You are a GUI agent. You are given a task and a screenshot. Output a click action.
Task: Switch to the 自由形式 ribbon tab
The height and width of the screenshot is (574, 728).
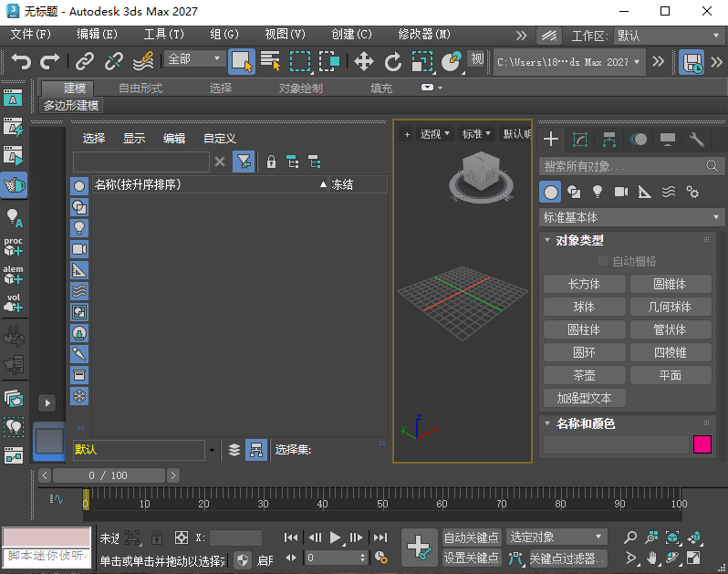[x=140, y=89]
